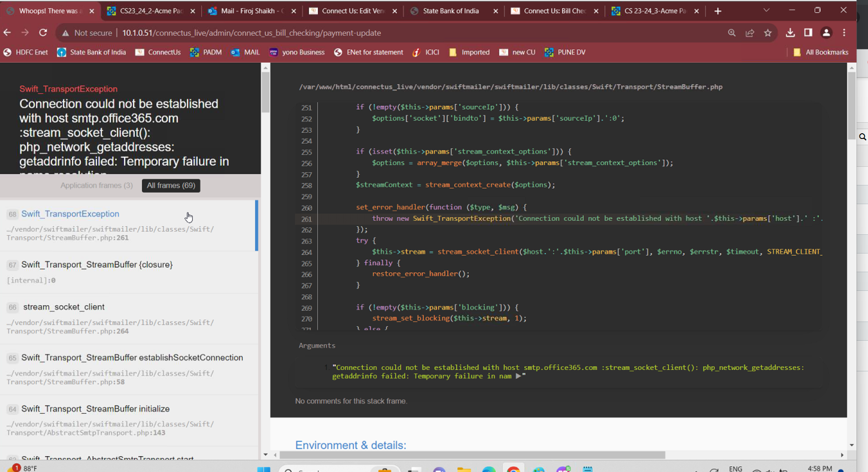Viewport: 868px width, 472px height.
Task: Close the Whoops! There was tab
Action: click(91, 11)
